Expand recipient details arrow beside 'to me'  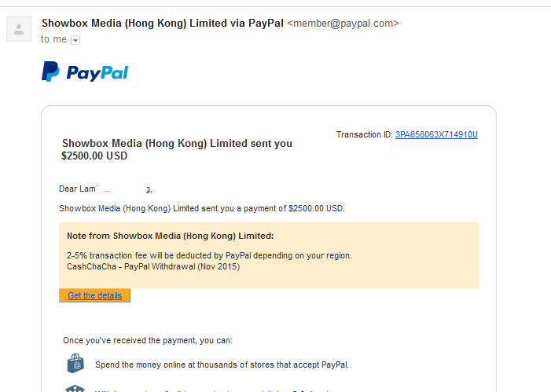[75, 40]
